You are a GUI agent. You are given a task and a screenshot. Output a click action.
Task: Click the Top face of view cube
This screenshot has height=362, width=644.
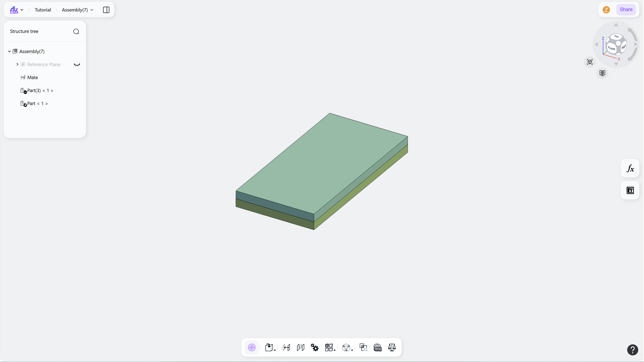(616, 37)
